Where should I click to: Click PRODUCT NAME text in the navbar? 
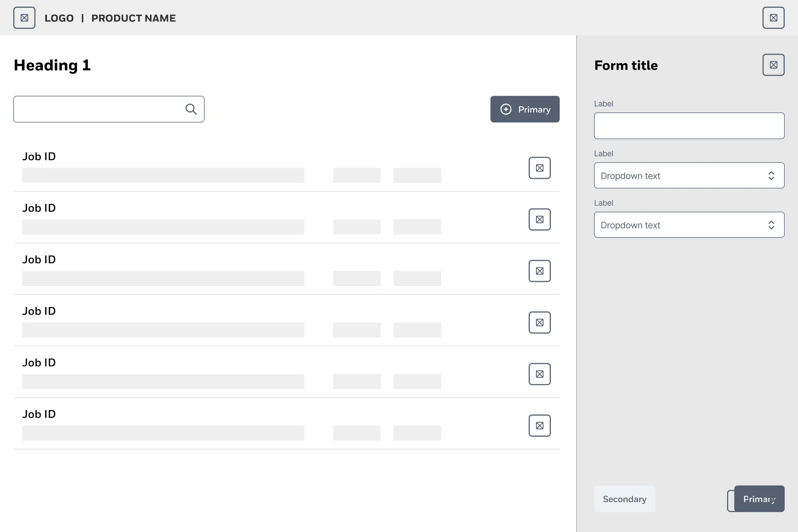pos(133,18)
